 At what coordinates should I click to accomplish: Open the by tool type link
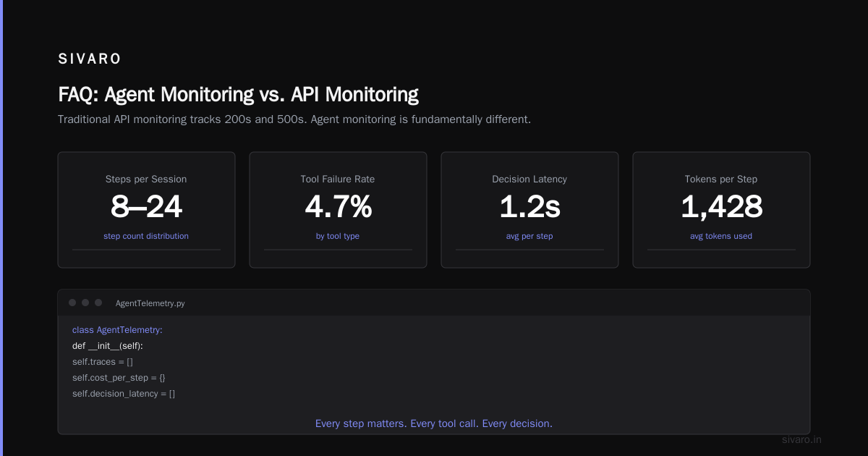(338, 236)
